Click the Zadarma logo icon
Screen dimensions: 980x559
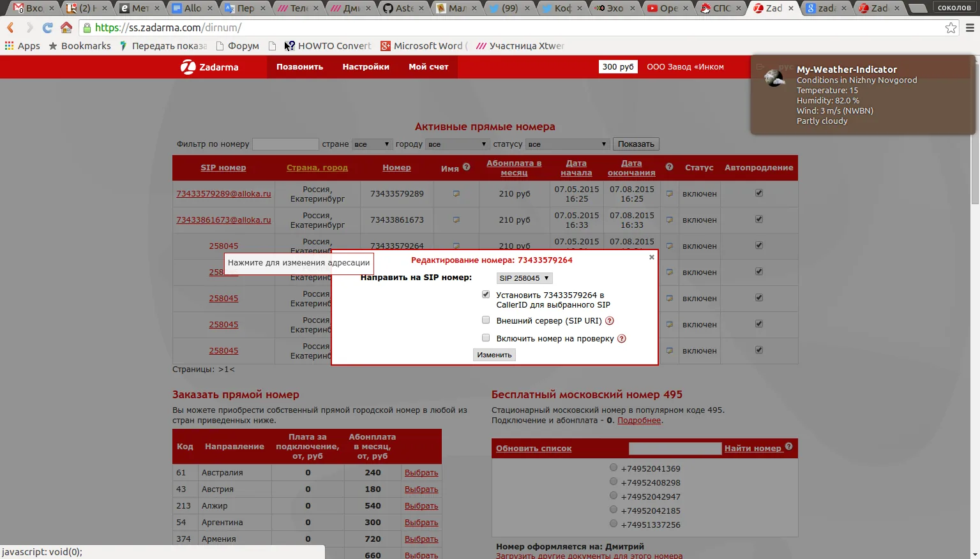click(x=188, y=67)
